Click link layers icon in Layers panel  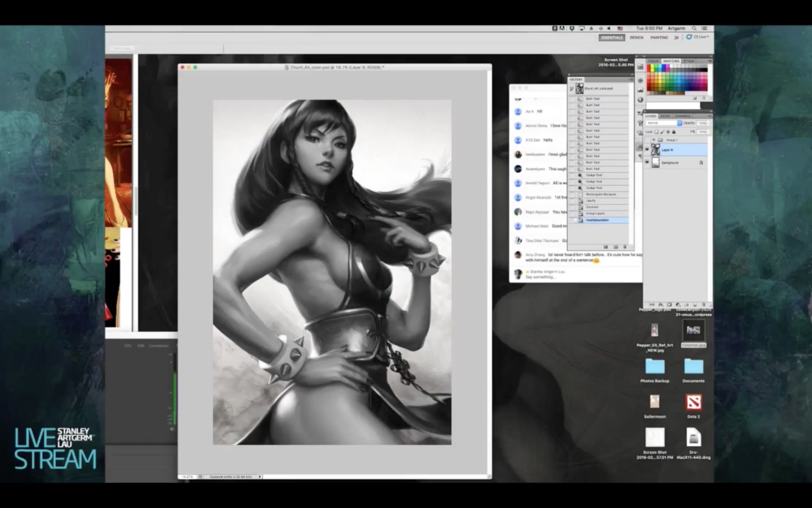[652, 304]
